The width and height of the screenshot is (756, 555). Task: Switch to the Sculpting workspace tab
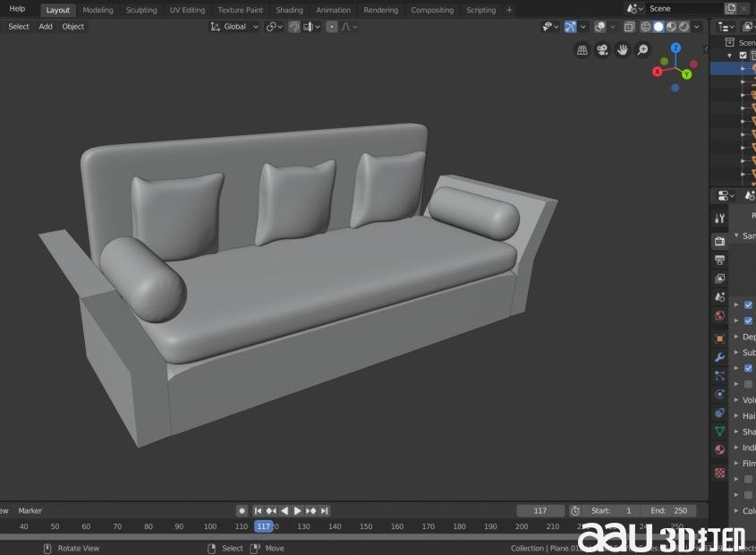click(140, 10)
